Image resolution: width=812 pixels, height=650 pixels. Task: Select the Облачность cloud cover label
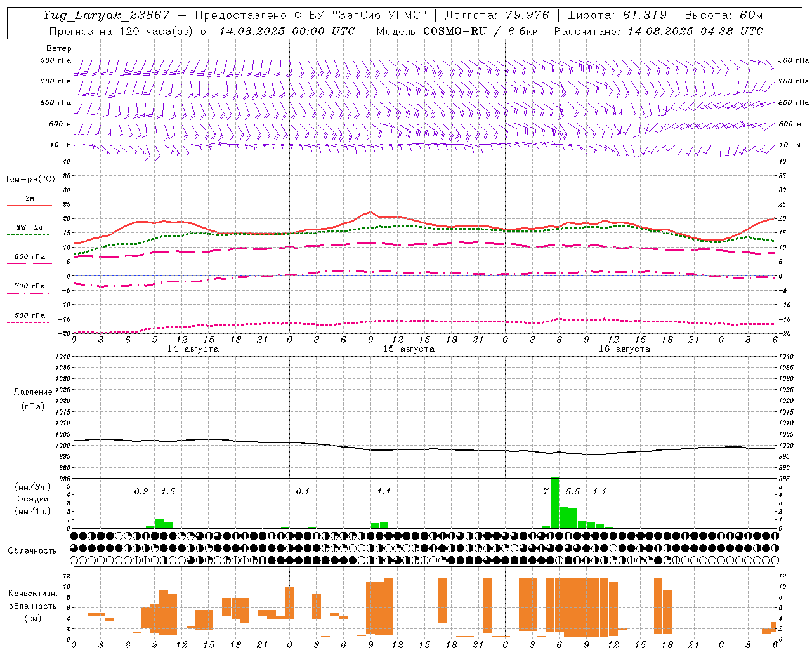[x=32, y=551]
